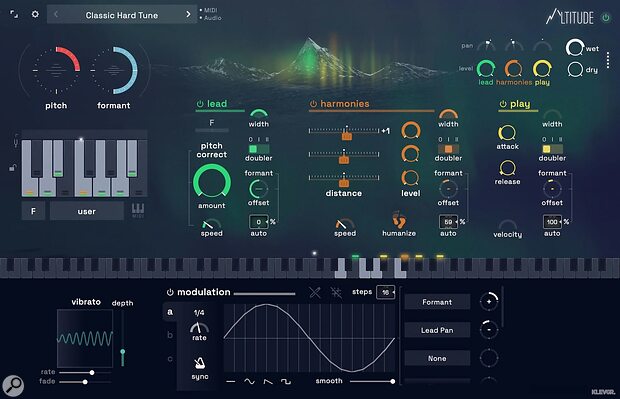The width and height of the screenshot is (620, 399).
Task: Click the lead width knob
Action: pos(259,114)
